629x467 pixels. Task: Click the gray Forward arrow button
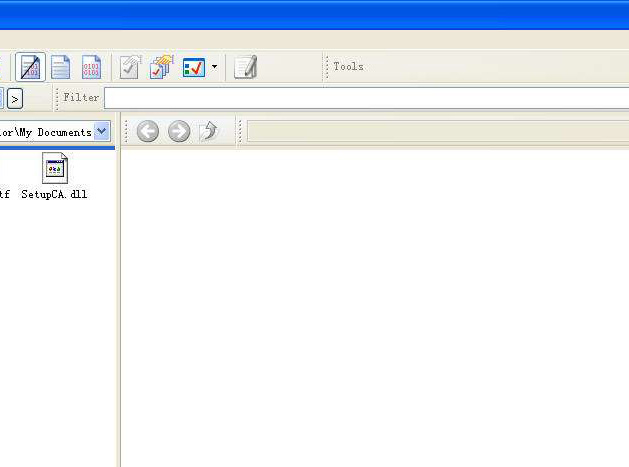coord(179,131)
